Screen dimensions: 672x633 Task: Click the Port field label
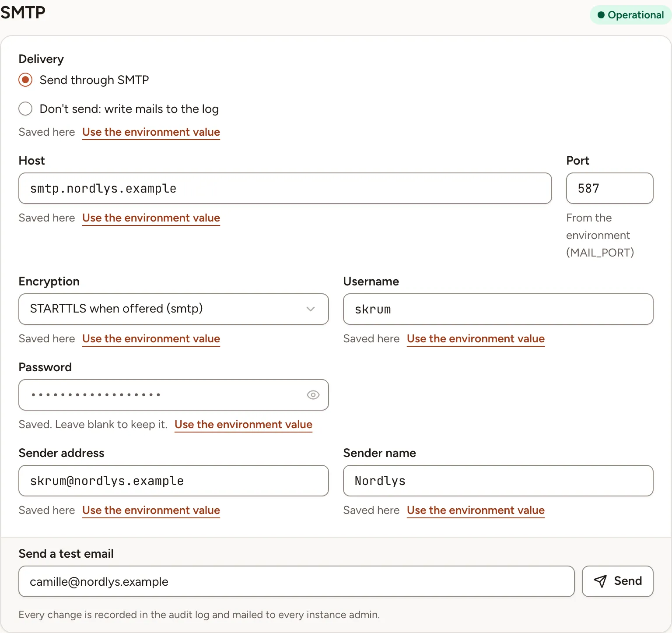pyautogui.click(x=577, y=161)
